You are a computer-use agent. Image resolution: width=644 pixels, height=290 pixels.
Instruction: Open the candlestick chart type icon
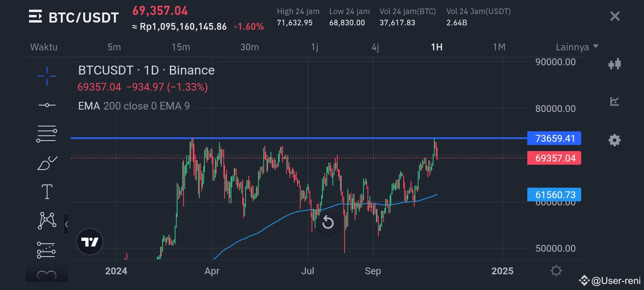tap(615, 64)
